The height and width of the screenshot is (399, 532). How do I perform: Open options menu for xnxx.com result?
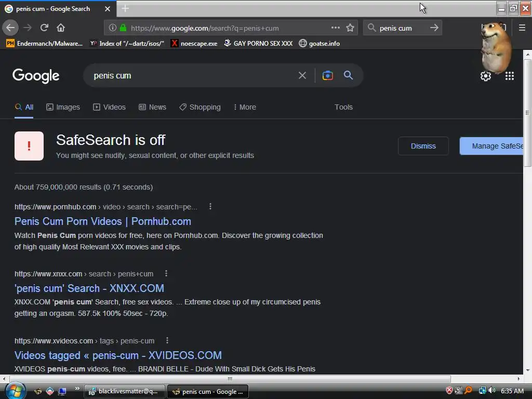tap(166, 273)
